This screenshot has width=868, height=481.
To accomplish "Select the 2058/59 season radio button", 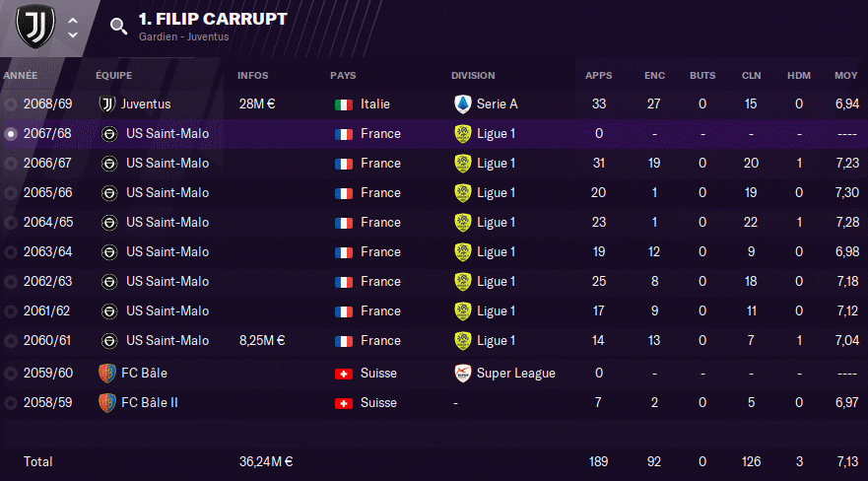I will tap(11, 403).
